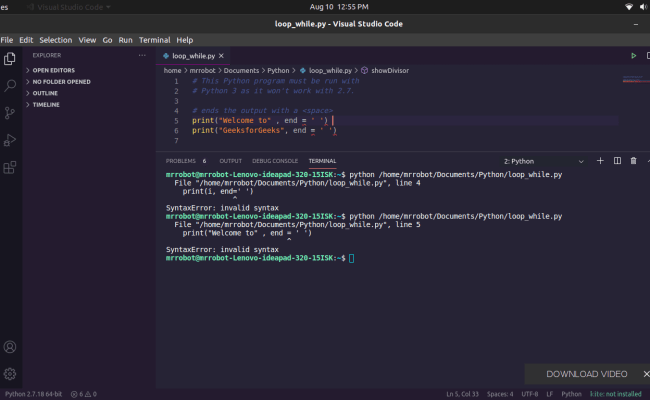Viewport: 650px width, 400px height.
Task: Click the terminal prompt input cursor
Action: tap(352, 258)
